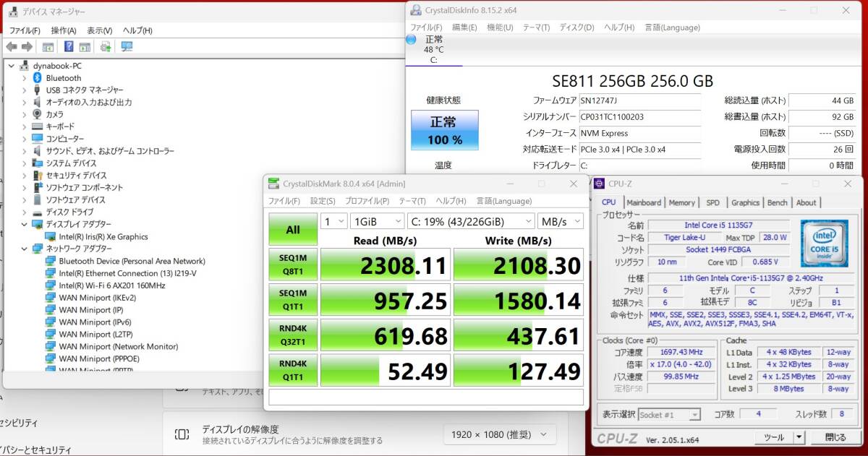The image size is (868, 456).
Task: Open 機能(U) menu in CrystalDiskInfo
Action: click(x=500, y=27)
